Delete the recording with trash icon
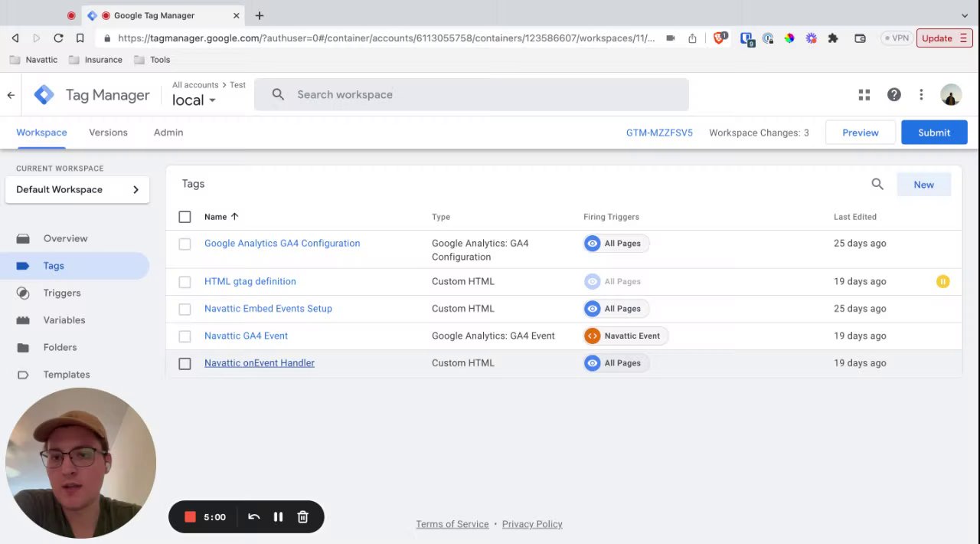This screenshot has width=980, height=544. (302, 517)
